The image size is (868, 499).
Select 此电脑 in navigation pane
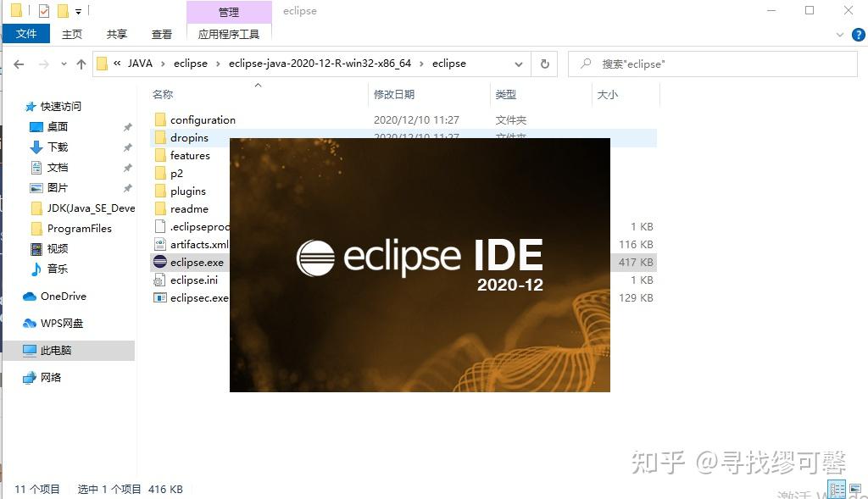(x=68, y=350)
